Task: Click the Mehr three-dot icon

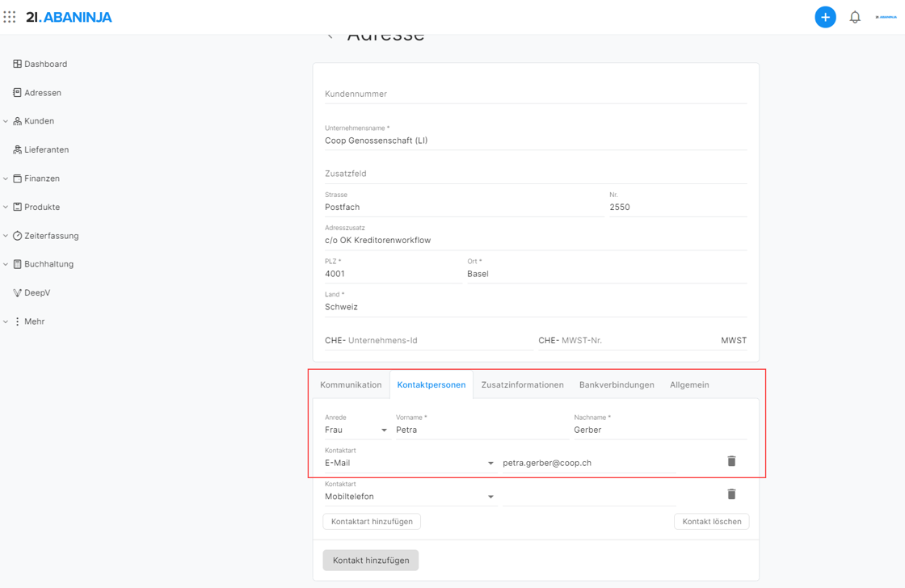Action: click(17, 321)
